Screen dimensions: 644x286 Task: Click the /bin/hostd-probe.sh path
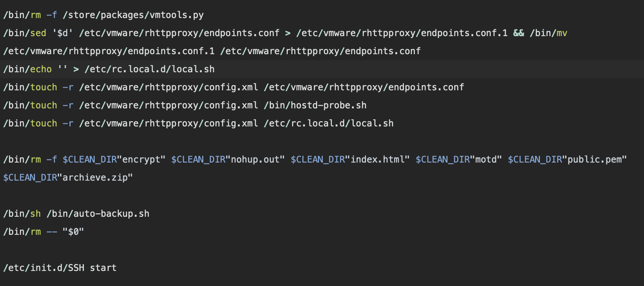click(315, 105)
